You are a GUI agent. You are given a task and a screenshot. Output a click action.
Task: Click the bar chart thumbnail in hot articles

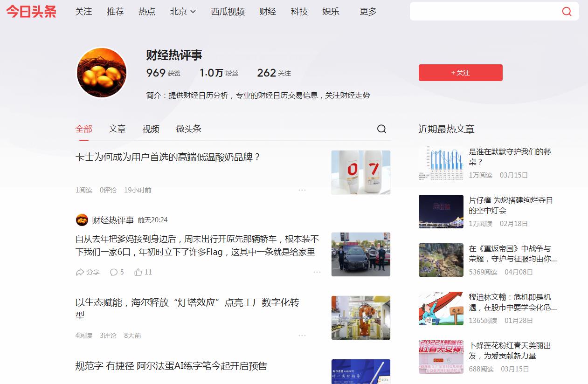441,163
